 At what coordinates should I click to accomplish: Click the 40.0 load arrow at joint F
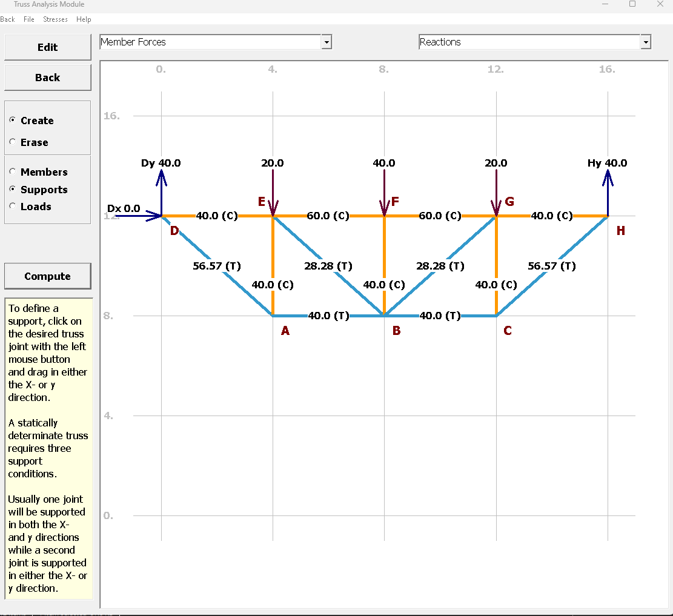click(x=384, y=193)
